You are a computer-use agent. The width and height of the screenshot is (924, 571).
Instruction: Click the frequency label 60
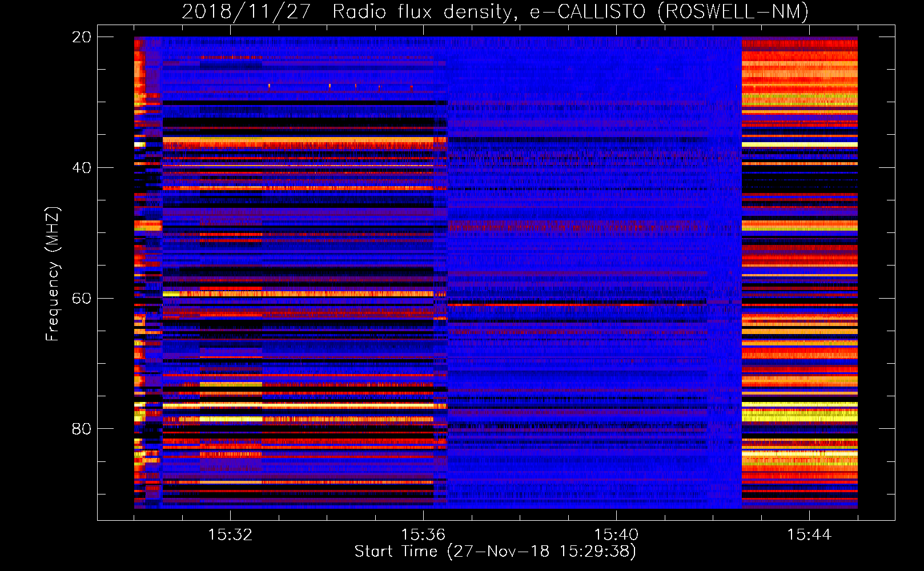(x=81, y=299)
